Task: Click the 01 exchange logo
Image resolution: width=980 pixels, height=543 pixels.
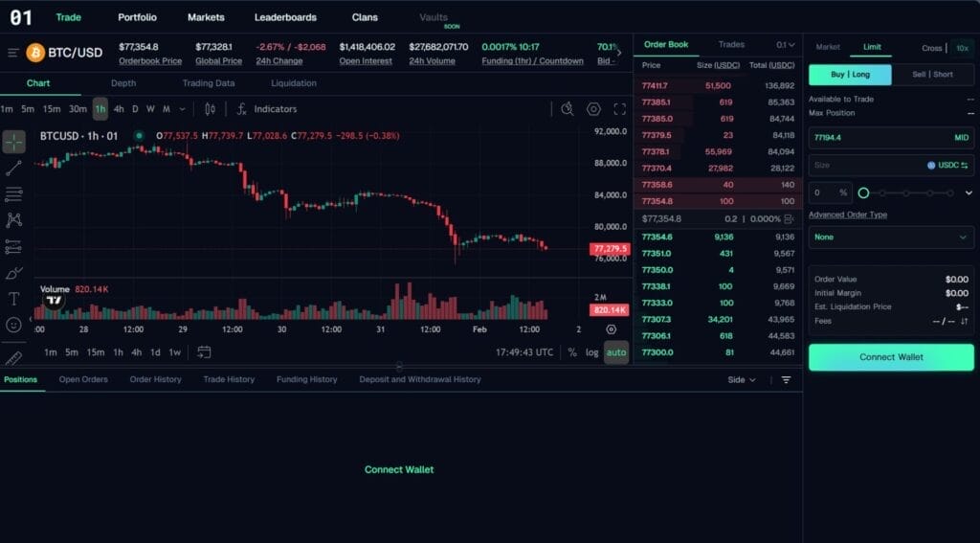Action: pos(21,17)
